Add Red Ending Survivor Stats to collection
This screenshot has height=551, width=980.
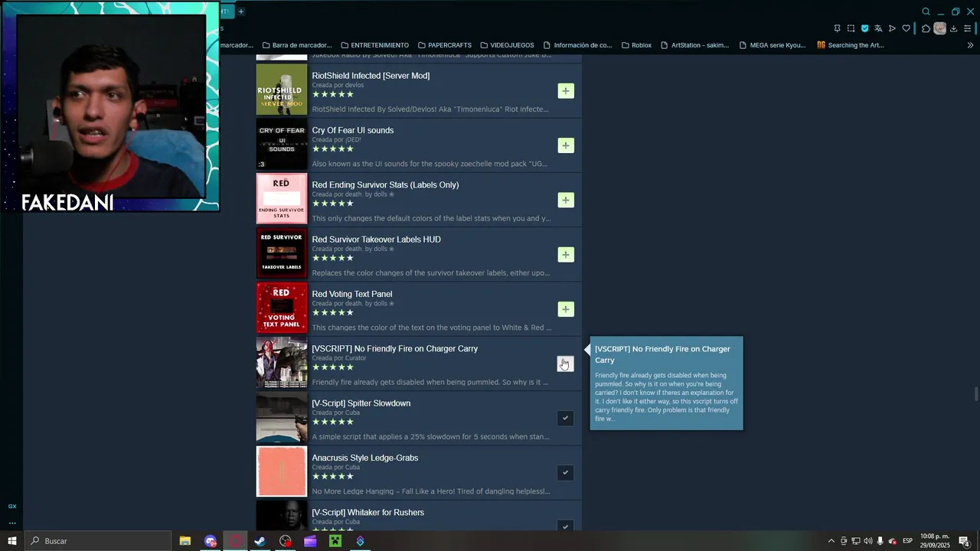(566, 201)
